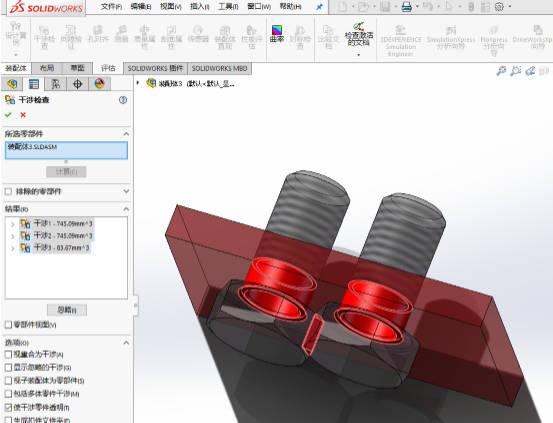Uncheck 使干涉零件透明 checkbox
This screenshot has width=553, height=423.
[x=8, y=407]
